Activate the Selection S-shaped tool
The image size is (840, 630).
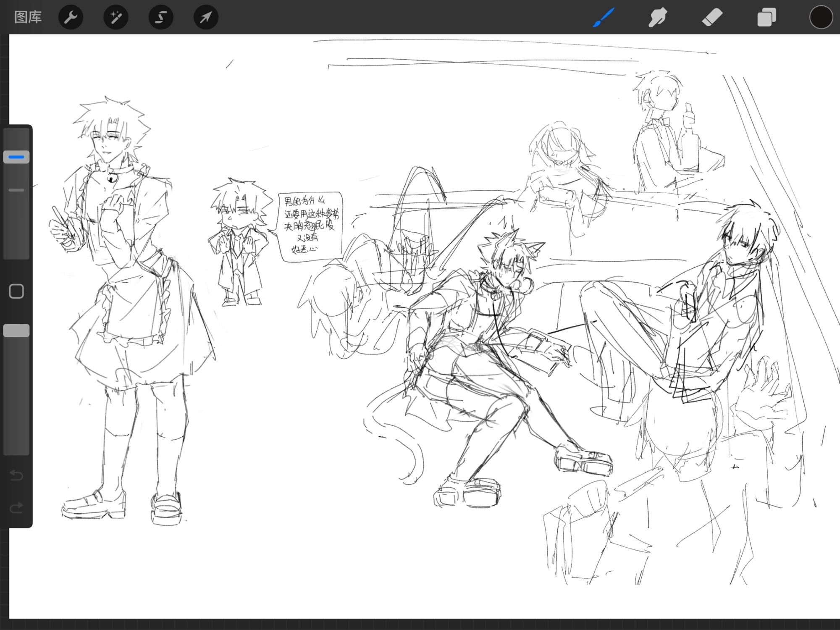161,17
